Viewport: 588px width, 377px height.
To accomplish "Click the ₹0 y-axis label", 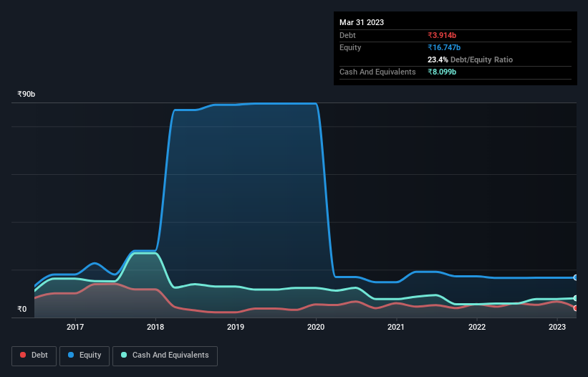I will pyautogui.click(x=22, y=309).
